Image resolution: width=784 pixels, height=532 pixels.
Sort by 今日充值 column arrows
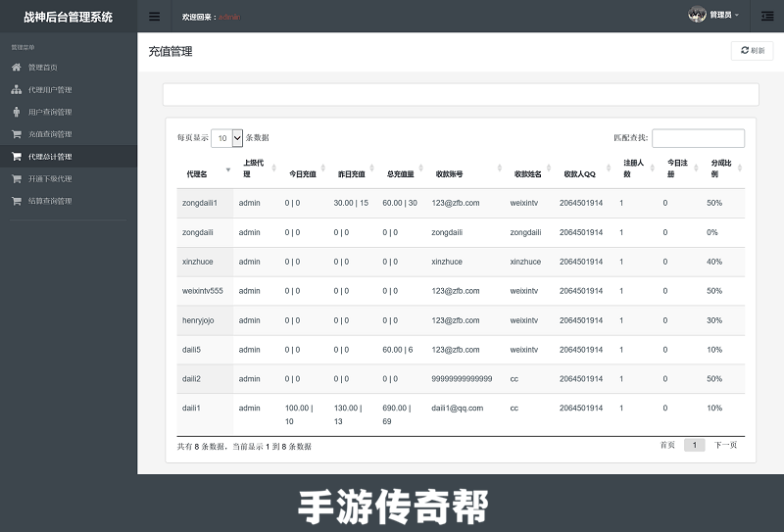tap(323, 168)
